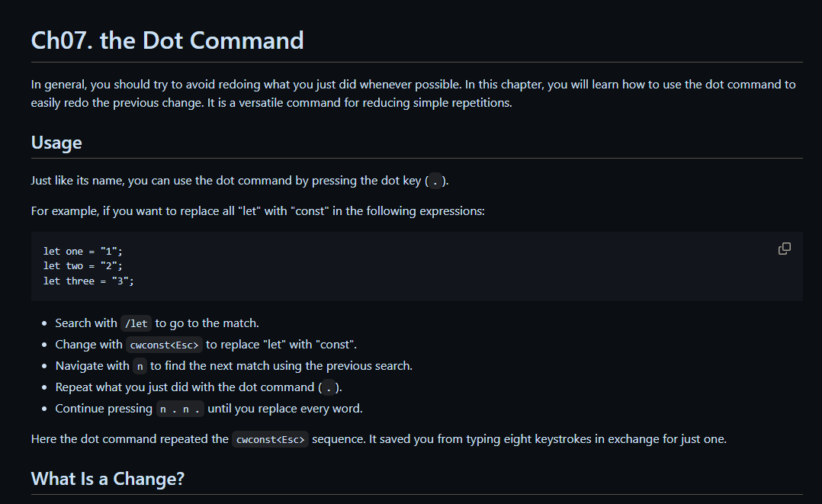Click the "Here the dot command repeated" text
822x504 pixels.
pos(130,439)
